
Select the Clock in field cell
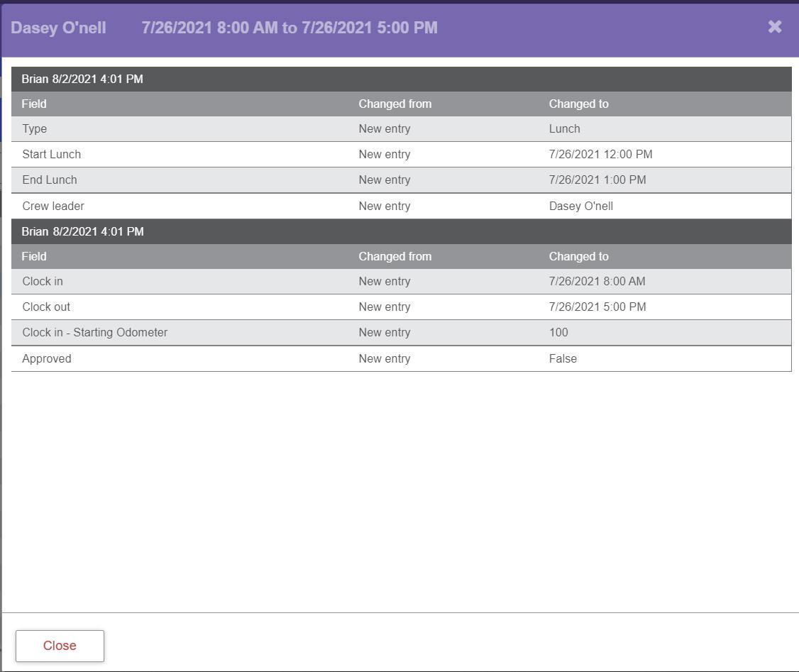click(x=42, y=282)
